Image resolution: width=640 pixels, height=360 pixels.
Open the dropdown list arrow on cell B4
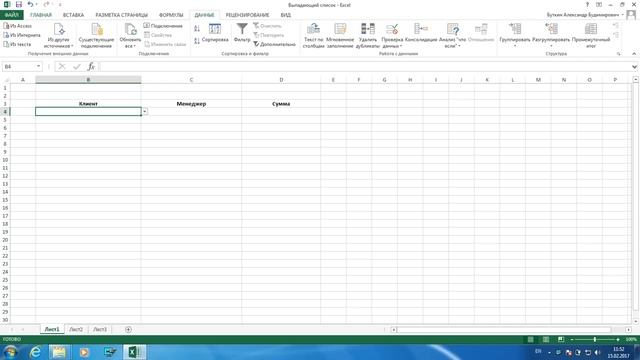(144, 111)
